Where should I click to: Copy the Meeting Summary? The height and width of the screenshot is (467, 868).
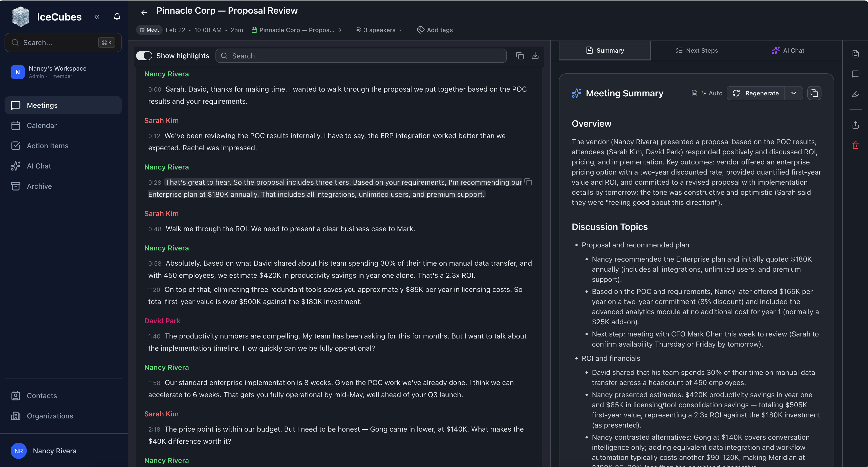[x=814, y=93]
